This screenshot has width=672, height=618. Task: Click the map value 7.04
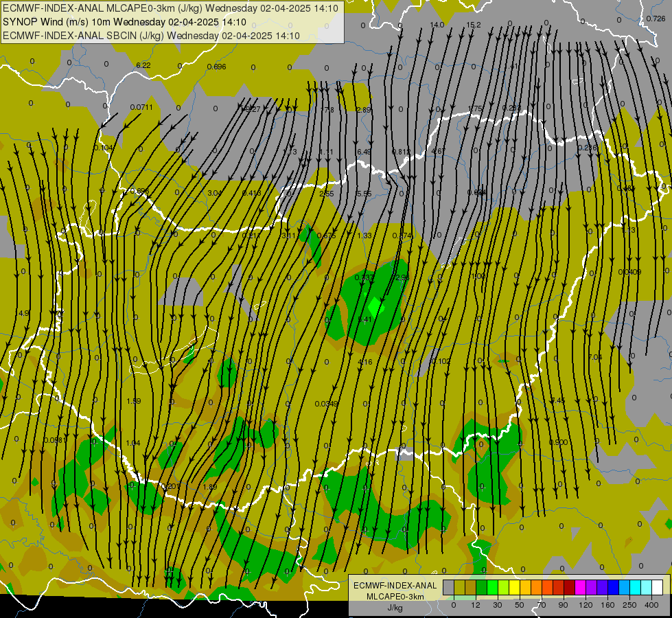[595, 357]
